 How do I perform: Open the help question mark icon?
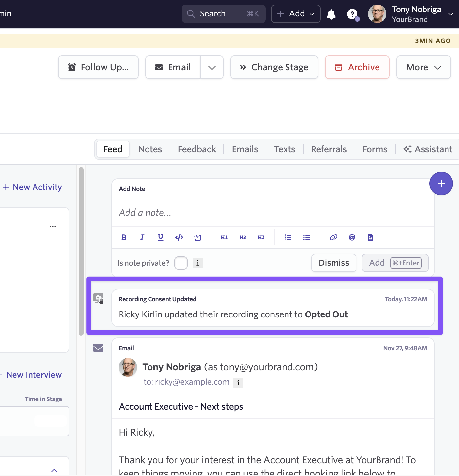352,14
